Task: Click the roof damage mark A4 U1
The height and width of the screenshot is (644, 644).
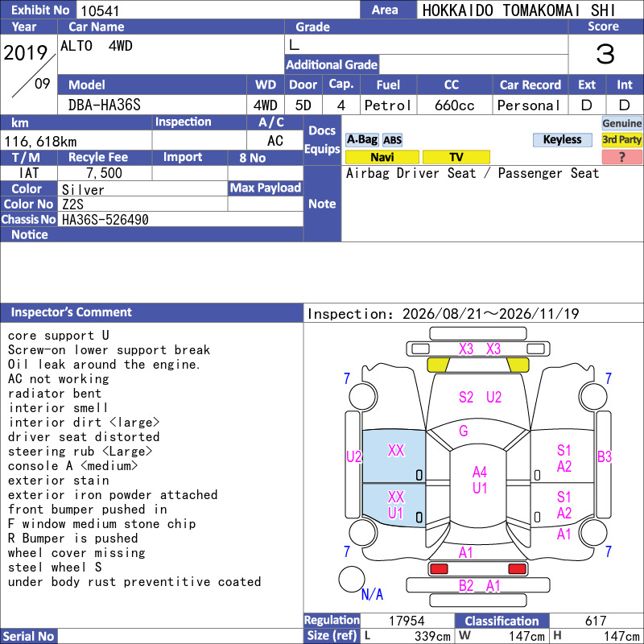Action: (x=479, y=480)
